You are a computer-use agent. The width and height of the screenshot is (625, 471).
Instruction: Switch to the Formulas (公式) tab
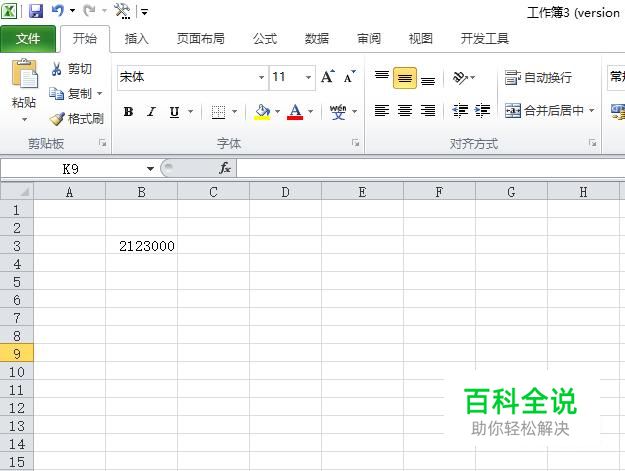point(265,39)
